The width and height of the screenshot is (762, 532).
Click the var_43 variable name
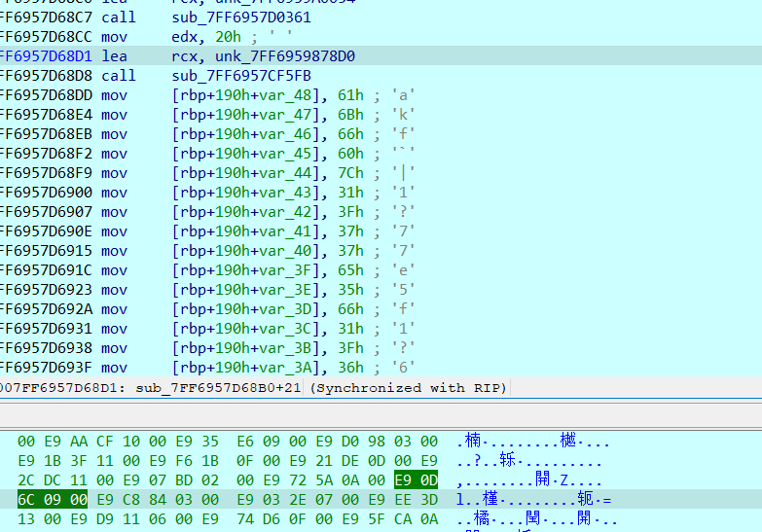tap(285, 193)
